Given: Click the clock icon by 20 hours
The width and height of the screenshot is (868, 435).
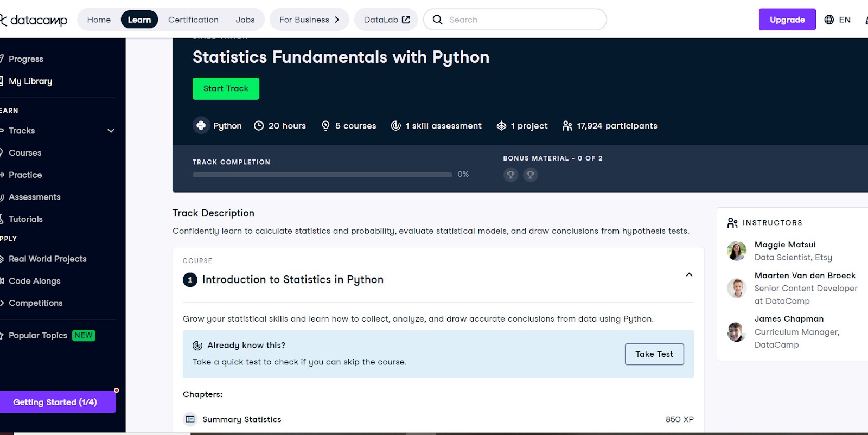Looking at the screenshot, I should 259,126.
